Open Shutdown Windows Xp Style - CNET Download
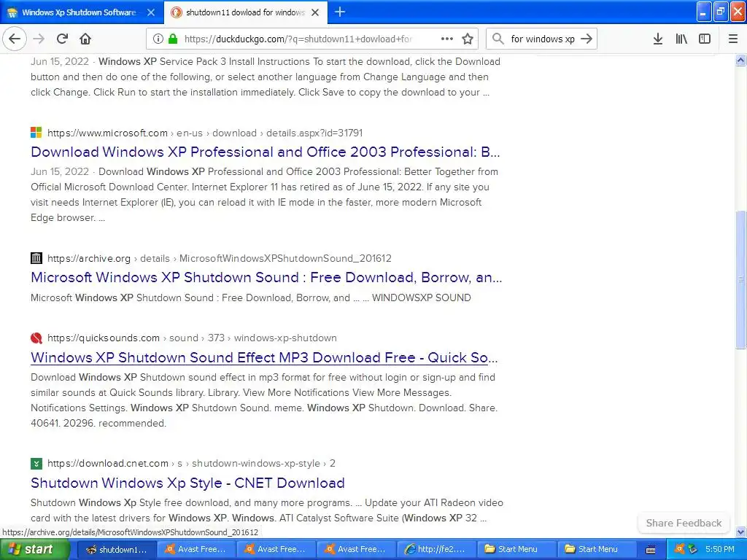Viewport: 747px width, 560px height. click(187, 483)
